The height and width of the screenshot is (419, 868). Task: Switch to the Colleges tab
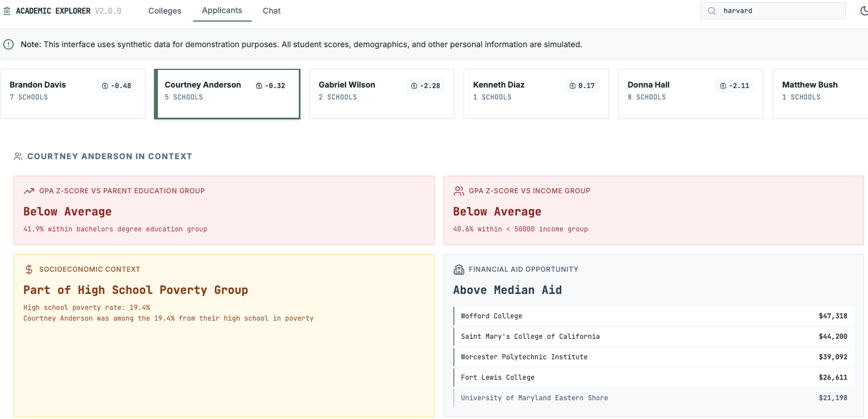[164, 10]
